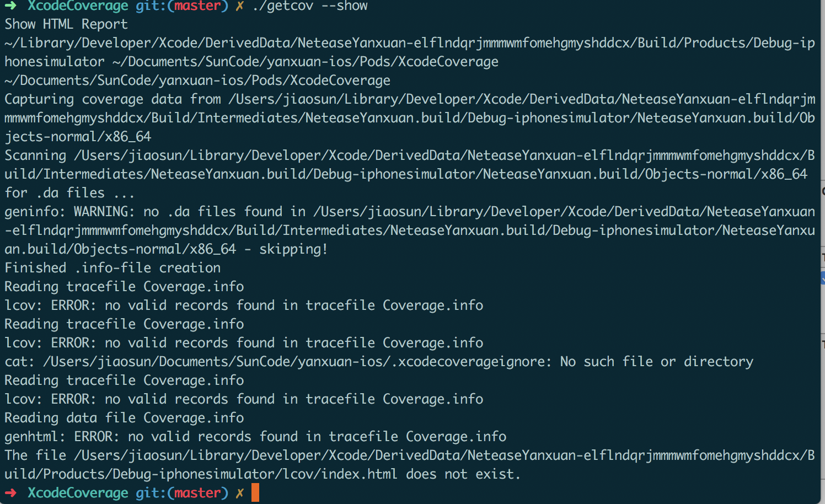The image size is (825, 504).
Task: Click the 'Show HTML Report' output line
Action: [x=66, y=24]
